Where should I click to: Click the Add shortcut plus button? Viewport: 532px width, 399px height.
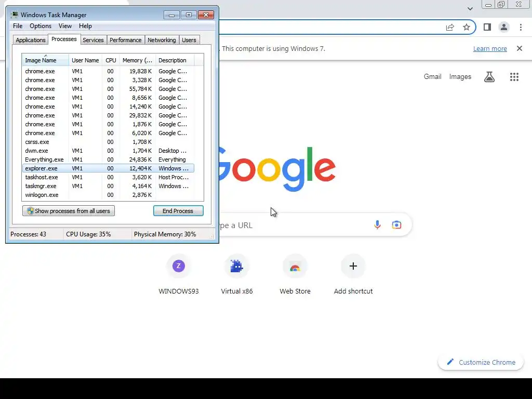[353, 266]
